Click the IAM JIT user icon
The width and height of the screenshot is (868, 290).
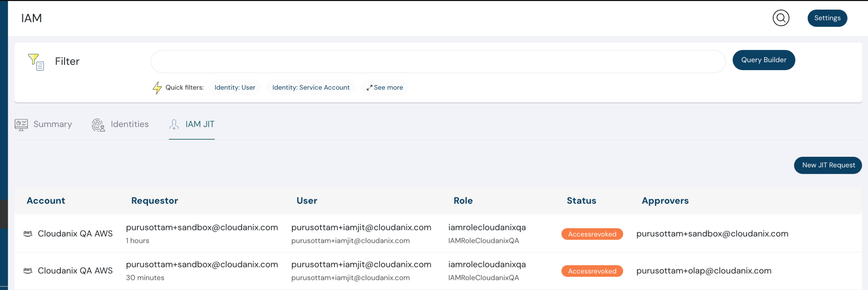click(174, 124)
